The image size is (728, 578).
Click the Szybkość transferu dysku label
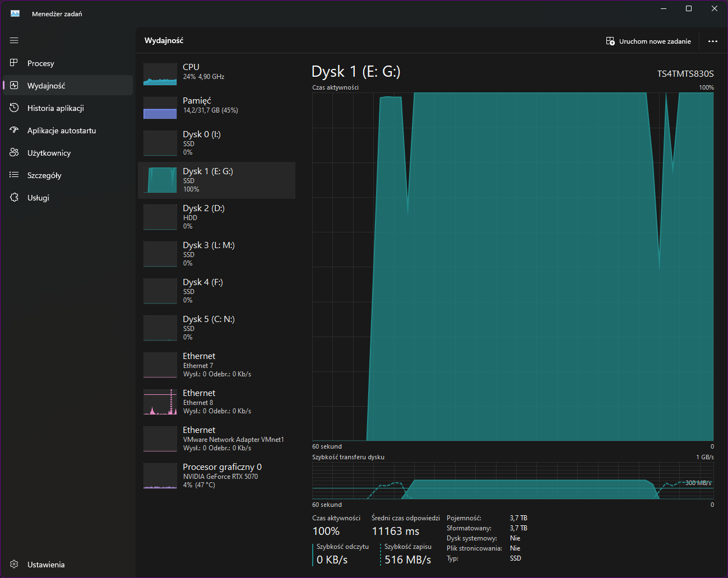coord(349,457)
